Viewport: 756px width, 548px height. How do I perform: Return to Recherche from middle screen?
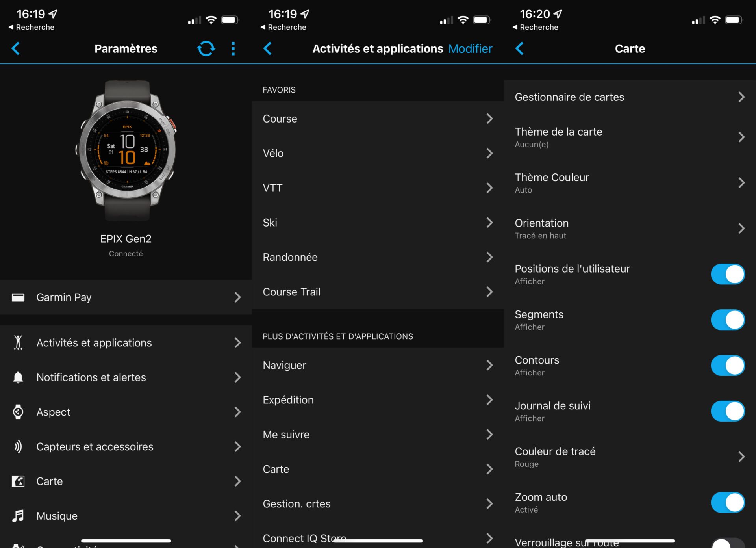click(x=283, y=27)
